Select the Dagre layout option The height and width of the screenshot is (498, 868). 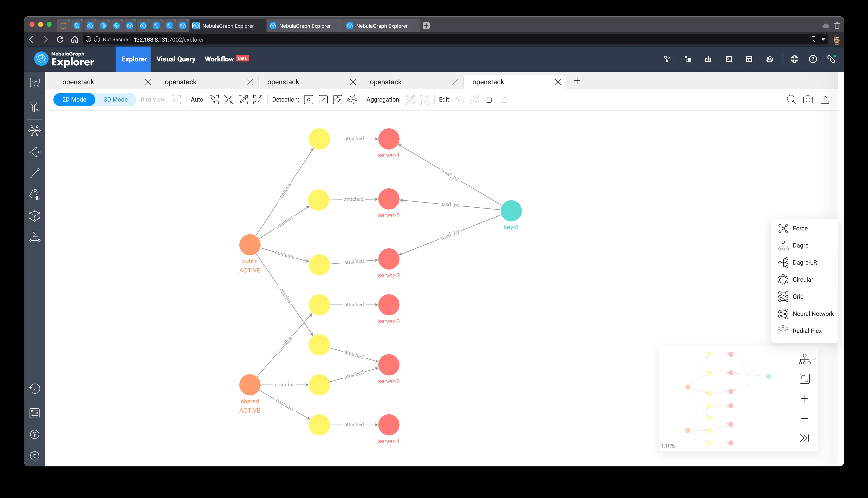[801, 245]
